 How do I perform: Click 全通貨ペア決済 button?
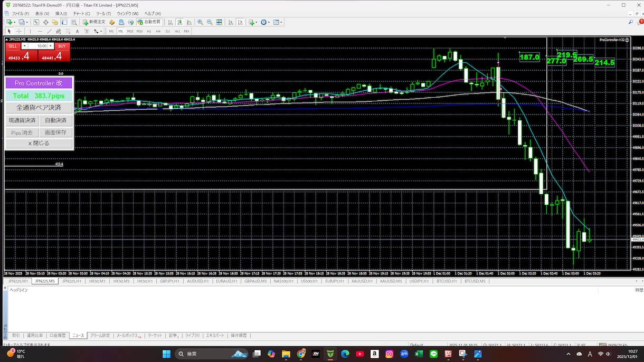coord(39,108)
